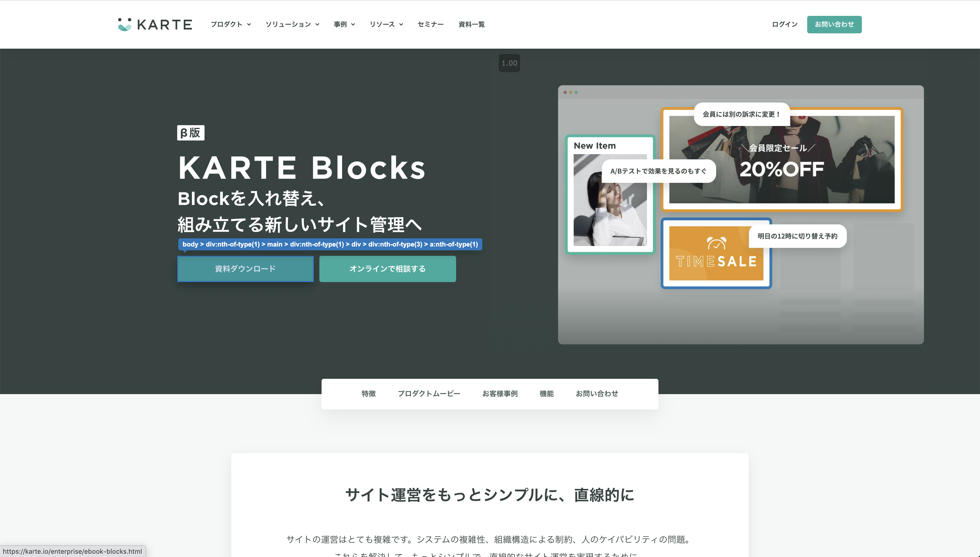Expand the ソリューション dropdown menu
980x557 pixels.
292,25
